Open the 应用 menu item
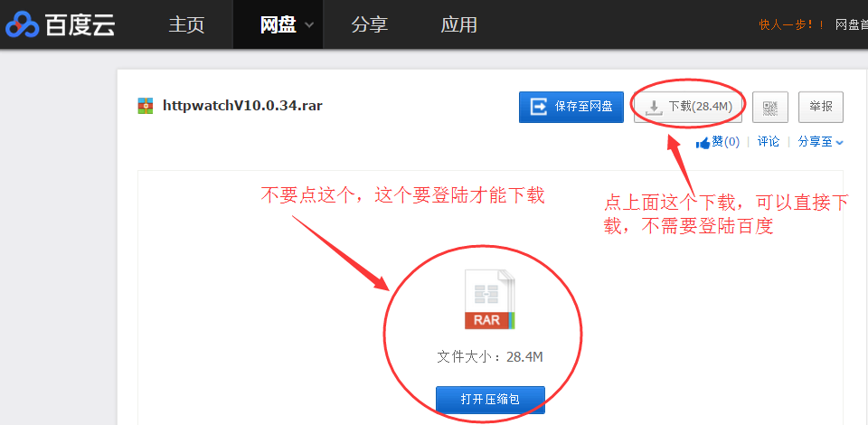The image size is (868, 425). [458, 24]
